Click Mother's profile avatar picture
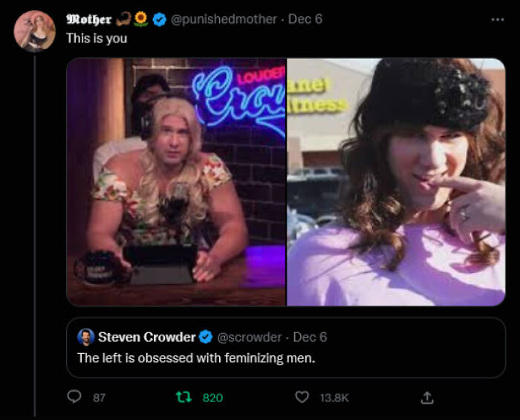 pos(35,31)
